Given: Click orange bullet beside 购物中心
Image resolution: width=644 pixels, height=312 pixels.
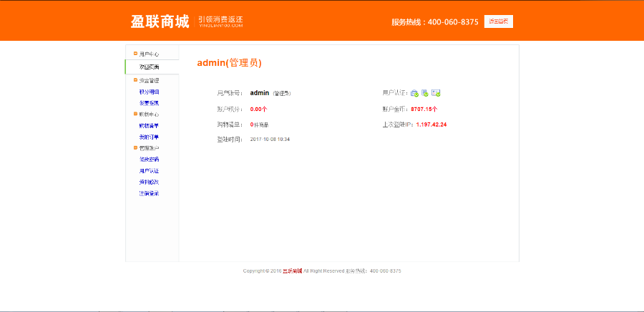Looking at the screenshot, I should click(135, 114).
